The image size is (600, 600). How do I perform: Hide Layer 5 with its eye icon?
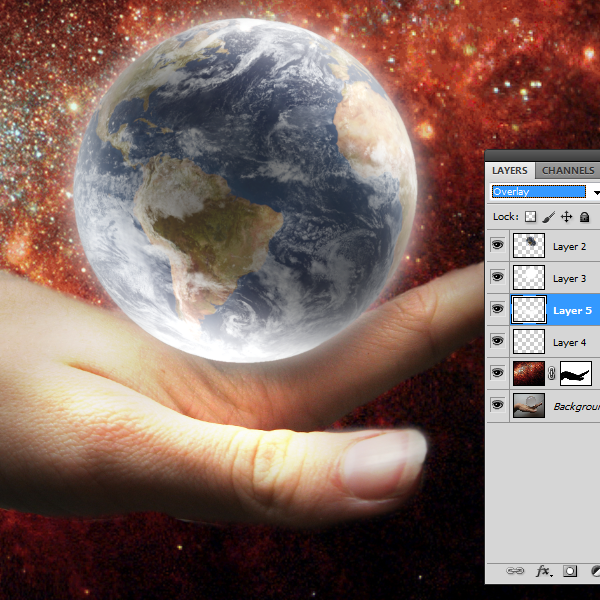click(497, 308)
